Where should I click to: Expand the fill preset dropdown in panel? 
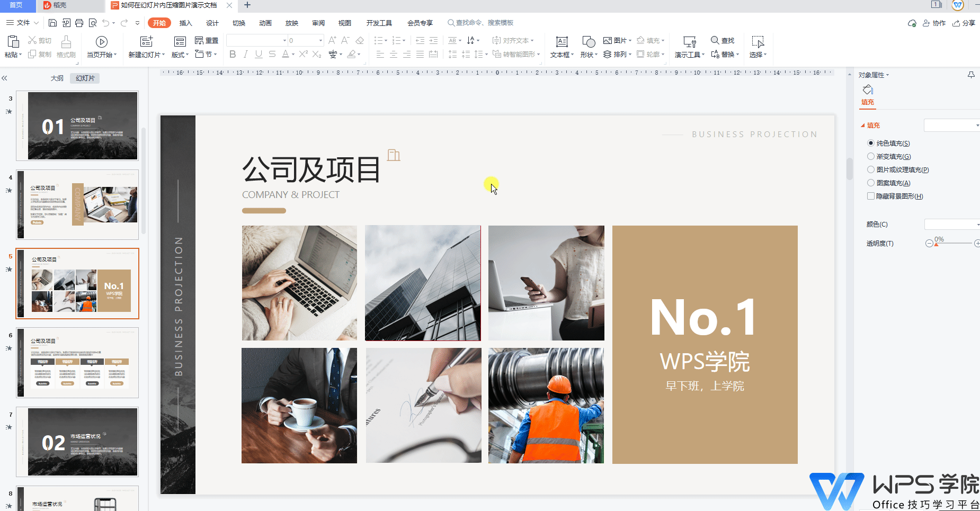pos(977,125)
